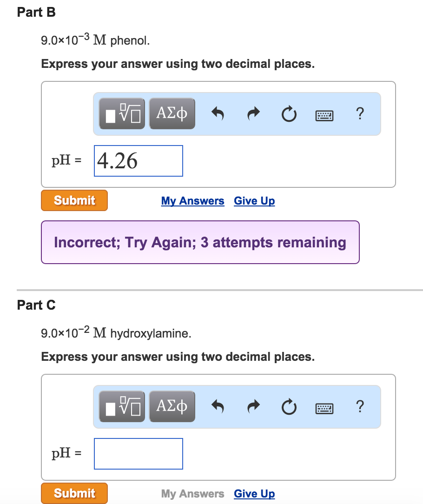Open the math templates palette in Part B
The image size is (423, 504).
coord(121,113)
